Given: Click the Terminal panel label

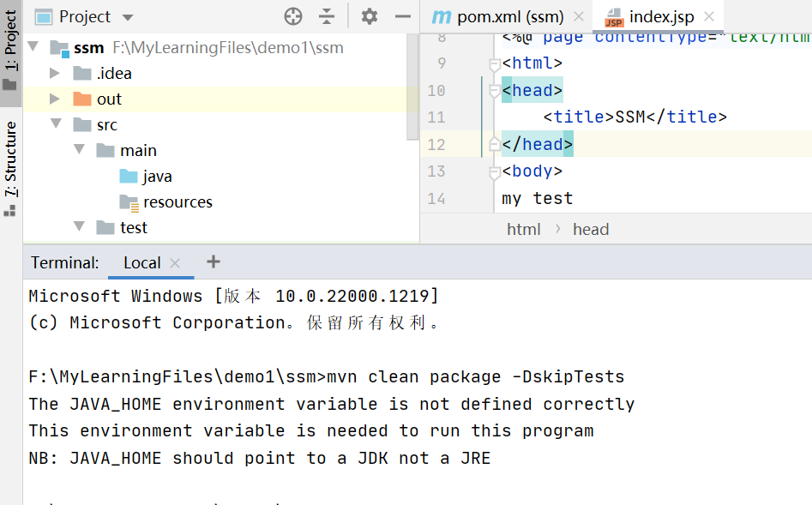Looking at the screenshot, I should click(64, 262).
